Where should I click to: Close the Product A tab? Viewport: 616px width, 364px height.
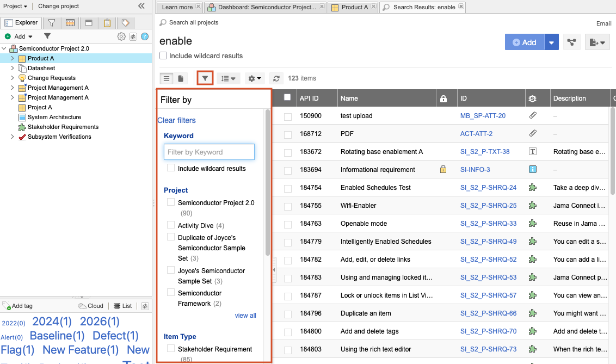(373, 7)
